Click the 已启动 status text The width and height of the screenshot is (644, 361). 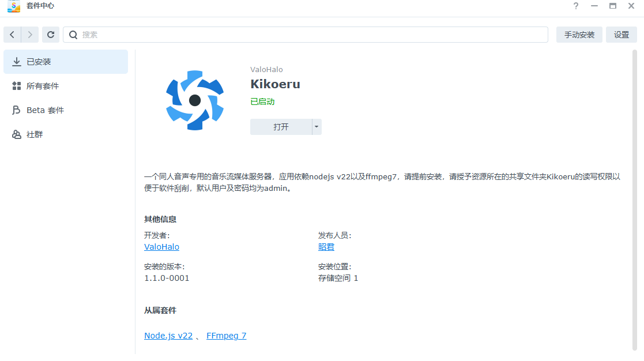tap(262, 101)
